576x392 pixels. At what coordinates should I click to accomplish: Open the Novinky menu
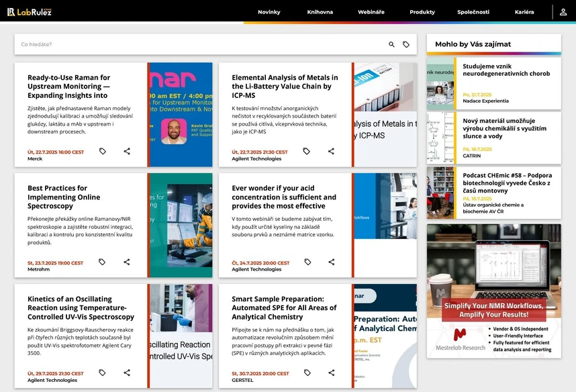(269, 12)
